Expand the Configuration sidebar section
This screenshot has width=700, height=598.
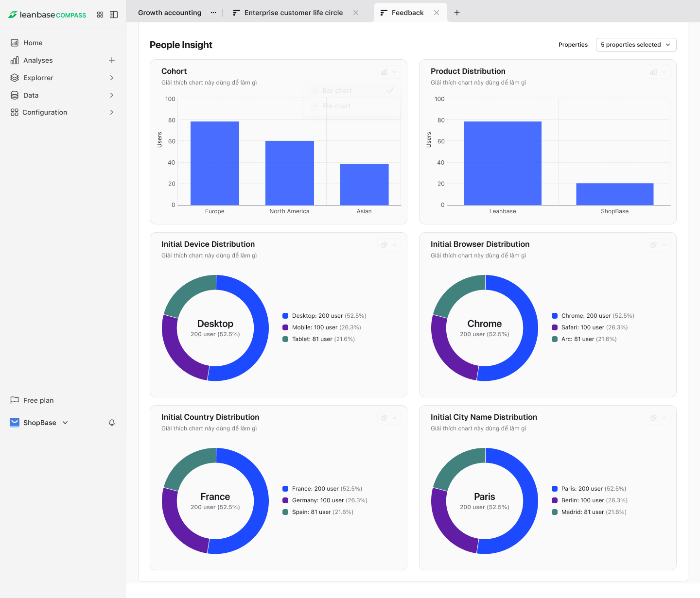(x=112, y=112)
